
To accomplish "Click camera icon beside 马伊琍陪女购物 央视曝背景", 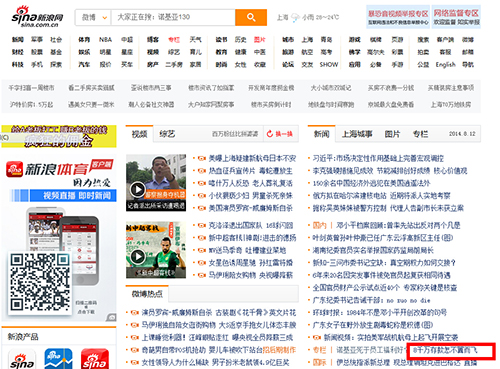I will tap(202, 275).
